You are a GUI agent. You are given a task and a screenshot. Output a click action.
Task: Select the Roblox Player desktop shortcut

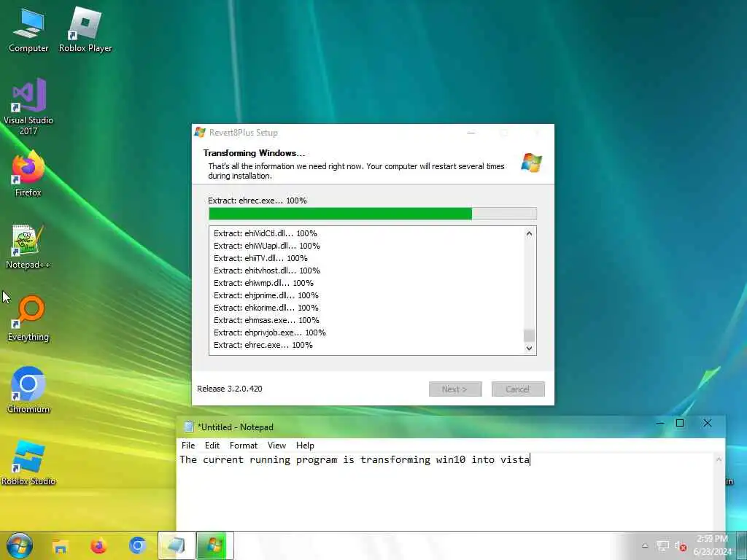[x=85, y=29]
